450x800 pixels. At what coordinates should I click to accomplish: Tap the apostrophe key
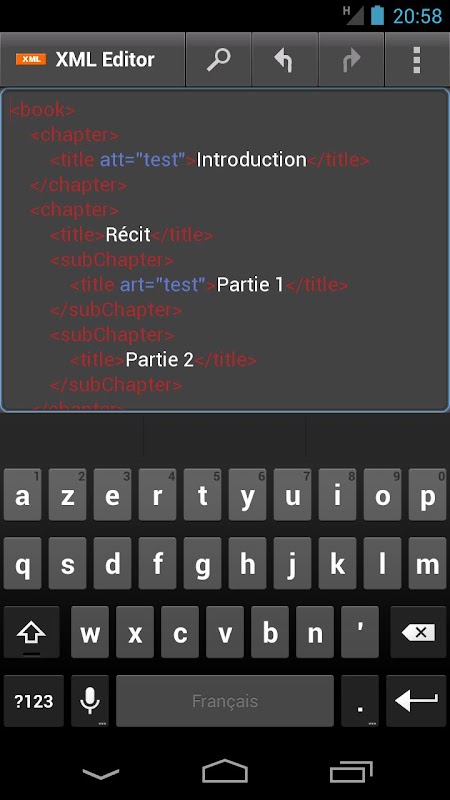[360, 633]
